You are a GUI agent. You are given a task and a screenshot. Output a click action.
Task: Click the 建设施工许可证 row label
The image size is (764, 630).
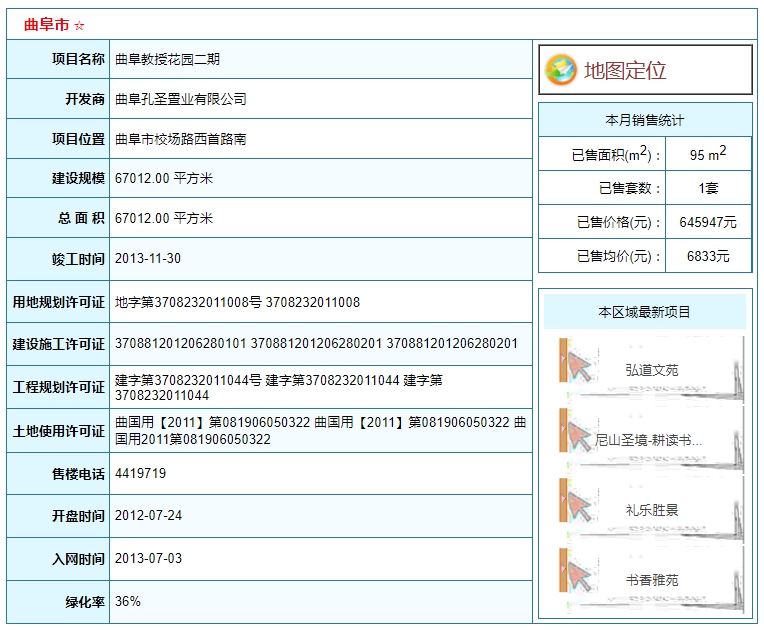click(58, 344)
